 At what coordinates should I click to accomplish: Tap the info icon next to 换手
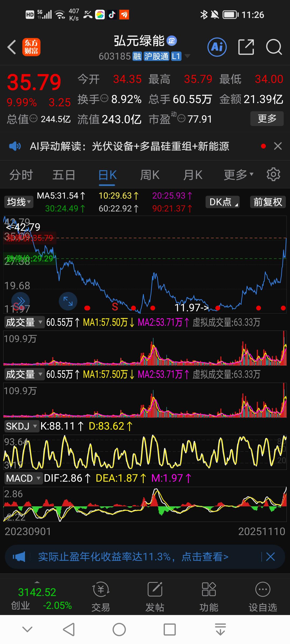(104, 98)
